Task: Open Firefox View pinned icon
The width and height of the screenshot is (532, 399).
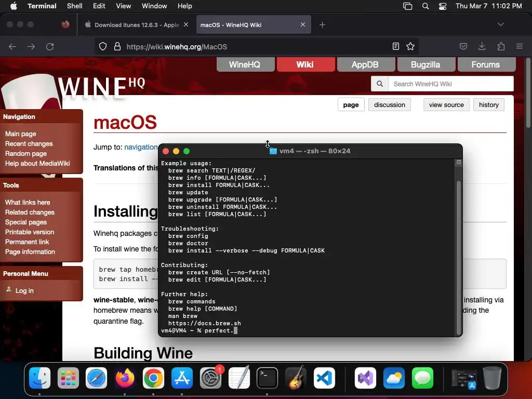Action: [x=65, y=24]
